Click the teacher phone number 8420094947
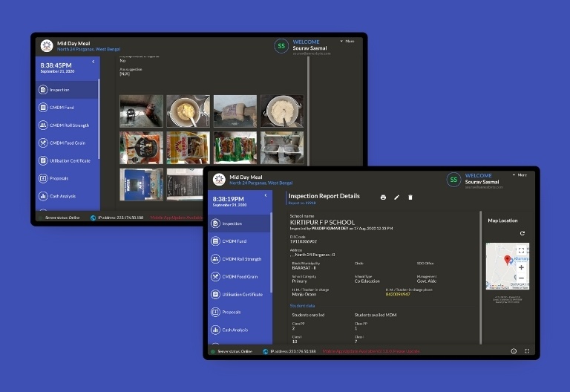Image resolution: width=570 pixels, height=392 pixels. tap(398, 294)
